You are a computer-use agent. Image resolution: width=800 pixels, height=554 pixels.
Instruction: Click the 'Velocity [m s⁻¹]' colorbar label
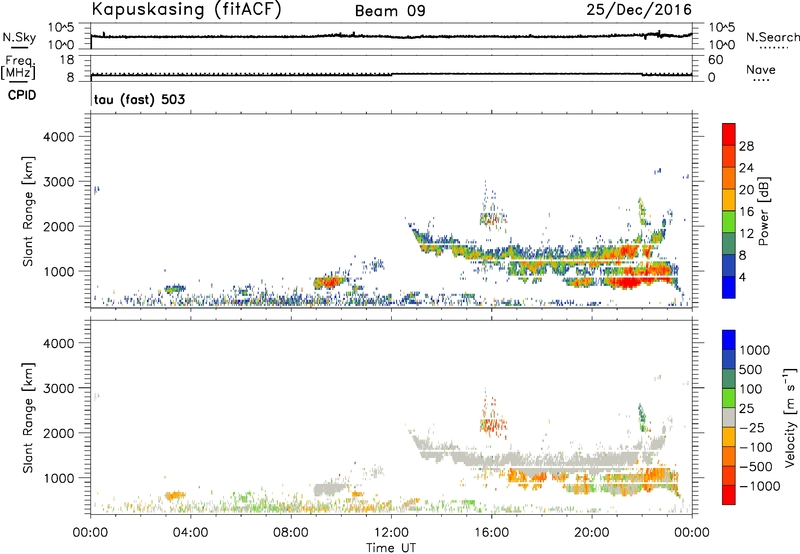pos(790,417)
